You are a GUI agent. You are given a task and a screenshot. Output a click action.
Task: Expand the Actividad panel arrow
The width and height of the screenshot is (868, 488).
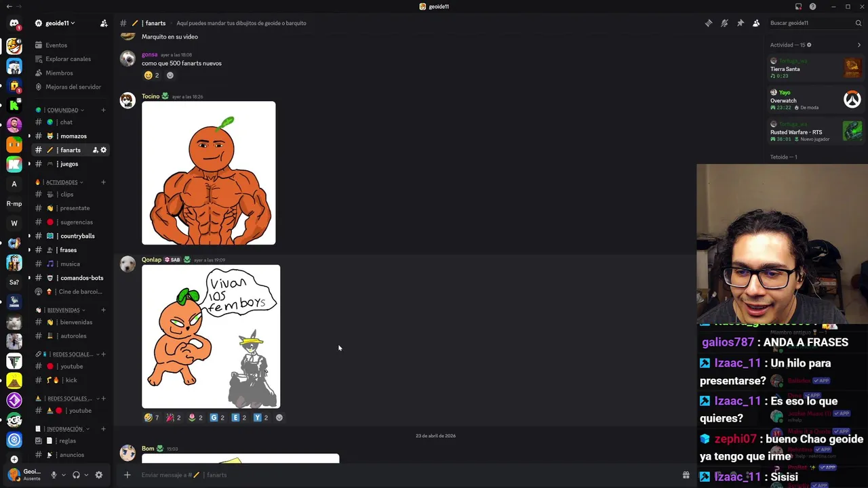pos(859,45)
